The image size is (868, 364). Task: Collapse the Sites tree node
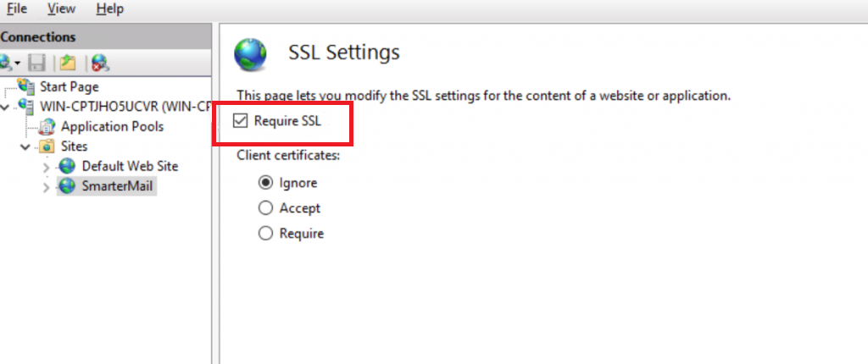pyautogui.click(x=25, y=147)
